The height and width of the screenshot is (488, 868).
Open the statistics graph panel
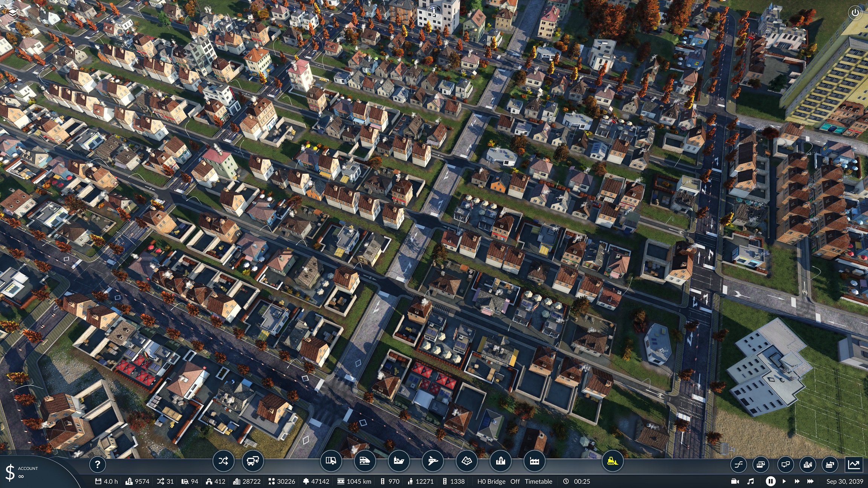(x=854, y=464)
